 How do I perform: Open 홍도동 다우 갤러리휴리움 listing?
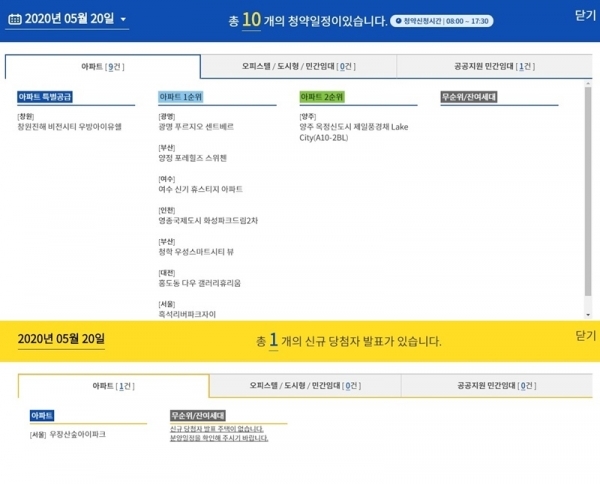tap(199, 284)
